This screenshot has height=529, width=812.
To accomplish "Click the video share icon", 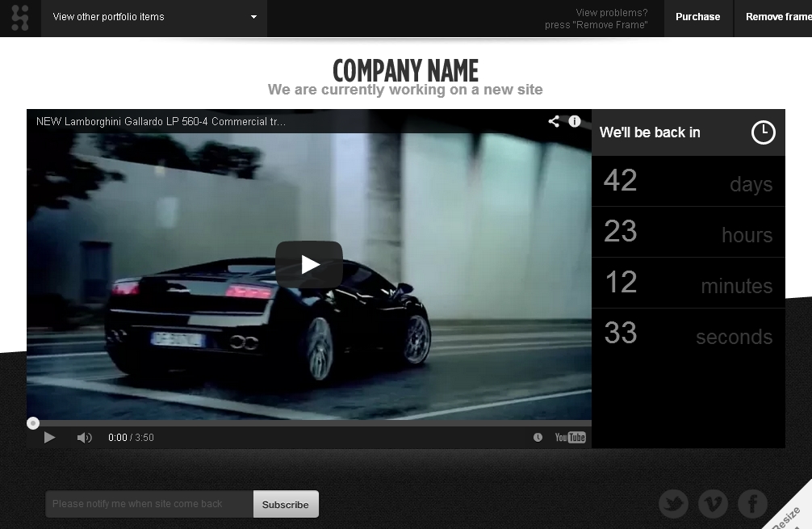I will pyautogui.click(x=554, y=121).
